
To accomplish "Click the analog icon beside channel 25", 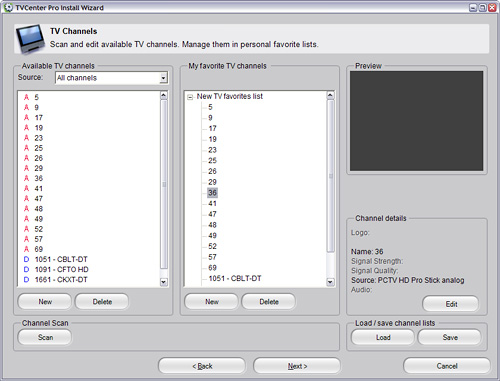I will [x=26, y=148].
